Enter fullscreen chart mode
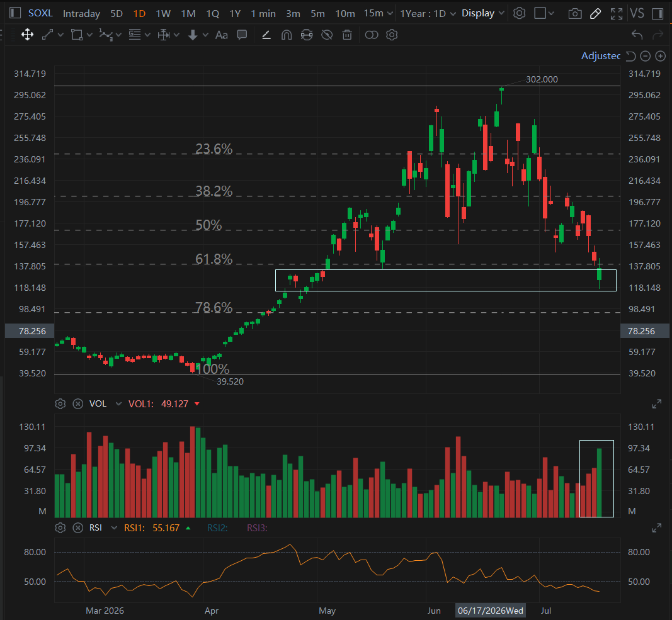Screen dimensions: 672x620 (617, 14)
